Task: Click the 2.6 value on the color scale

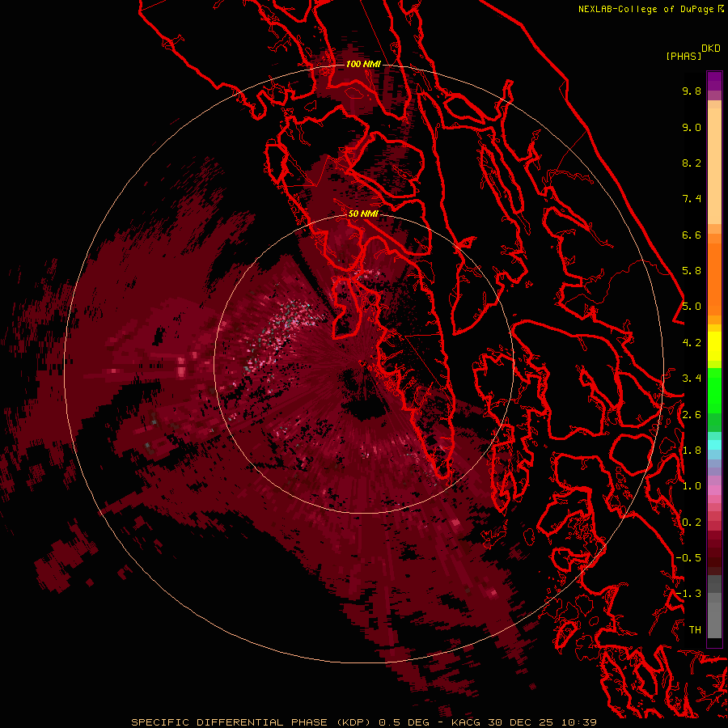Action: click(692, 415)
